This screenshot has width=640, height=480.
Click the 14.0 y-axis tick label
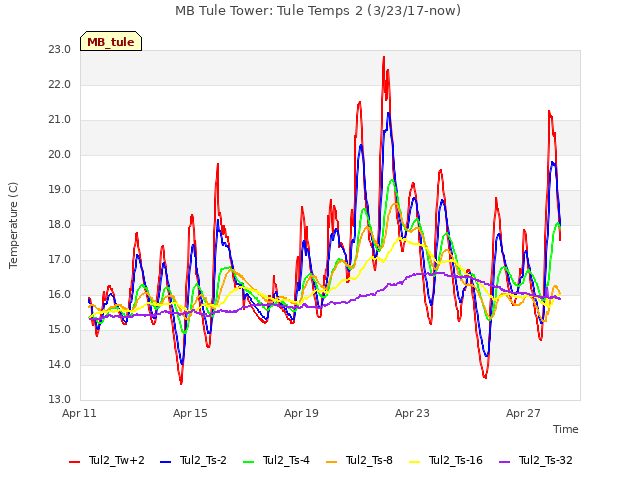[60, 364]
